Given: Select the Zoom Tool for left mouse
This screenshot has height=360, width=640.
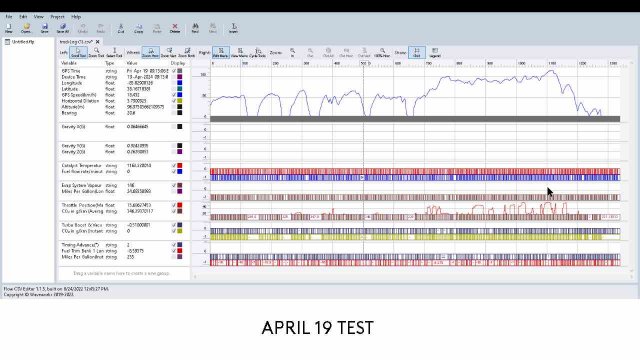Looking at the screenshot, I should coord(96,52).
